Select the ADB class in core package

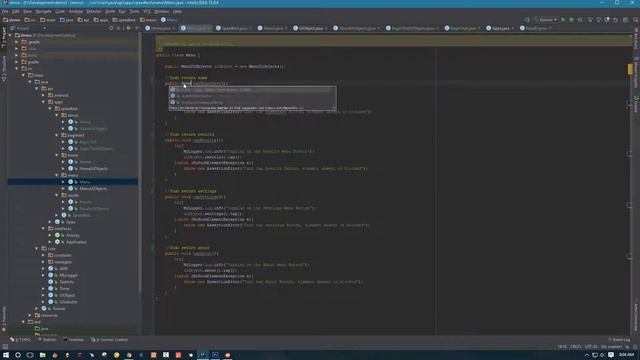click(x=63, y=269)
